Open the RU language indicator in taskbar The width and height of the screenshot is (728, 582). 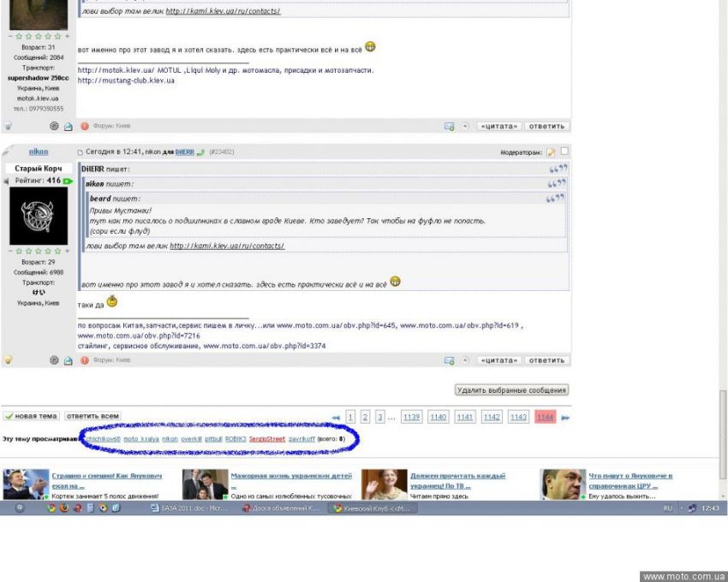(x=667, y=508)
